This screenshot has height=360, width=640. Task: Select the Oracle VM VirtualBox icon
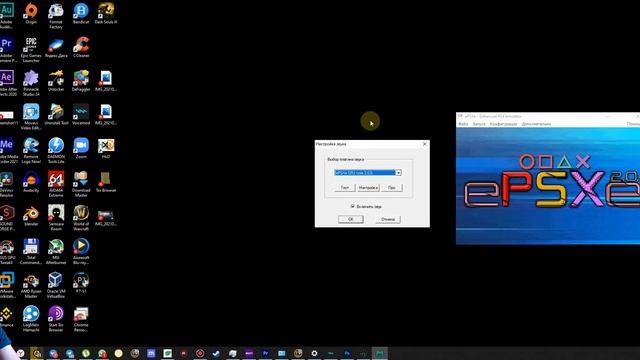(56, 285)
